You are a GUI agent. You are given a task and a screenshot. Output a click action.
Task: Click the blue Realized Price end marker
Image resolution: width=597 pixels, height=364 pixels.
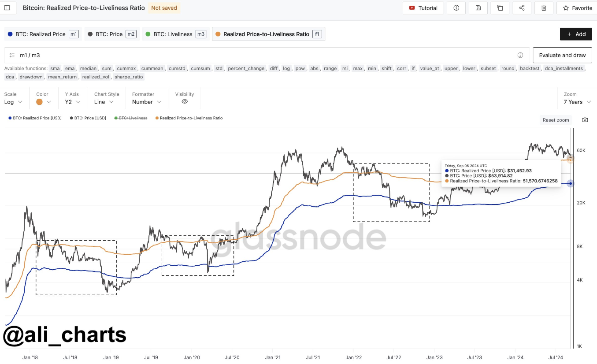571,183
